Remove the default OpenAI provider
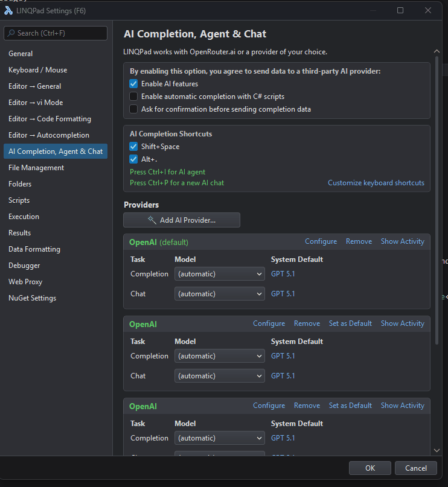Image resolution: width=448 pixels, height=487 pixels. pos(359,241)
